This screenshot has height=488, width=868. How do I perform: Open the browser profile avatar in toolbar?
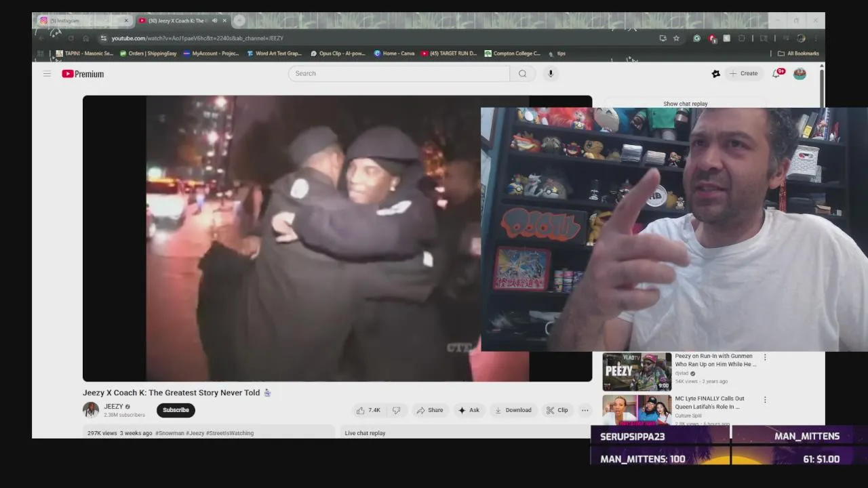click(801, 38)
